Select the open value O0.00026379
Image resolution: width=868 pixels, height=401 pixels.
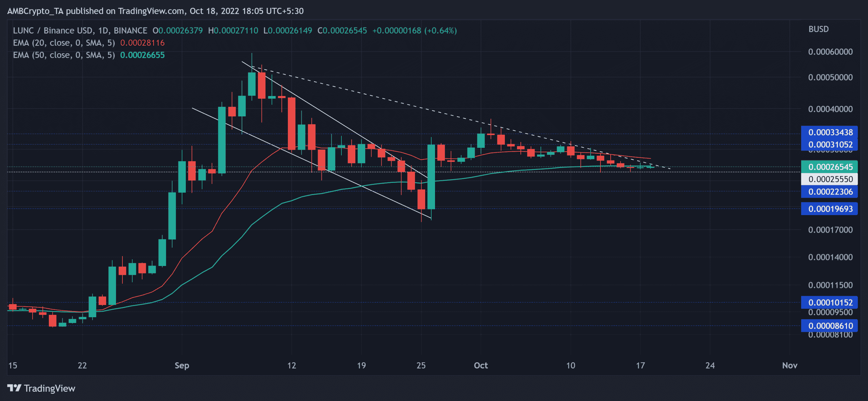[178, 31]
